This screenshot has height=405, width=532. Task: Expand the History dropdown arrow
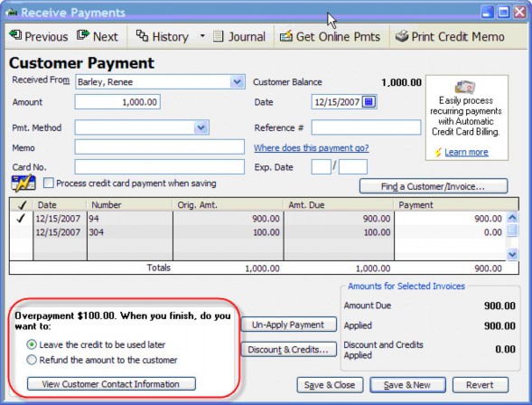pos(202,35)
